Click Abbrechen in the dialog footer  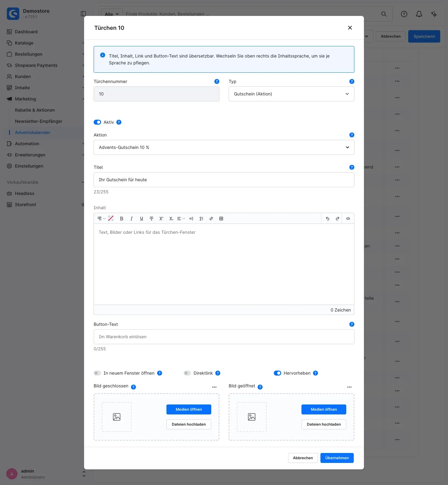tap(303, 458)
